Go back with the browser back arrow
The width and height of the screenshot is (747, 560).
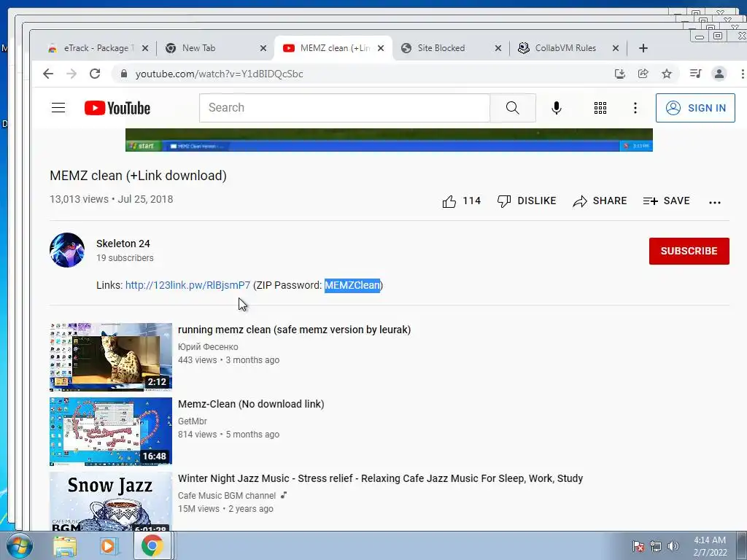tap(47, 74)
